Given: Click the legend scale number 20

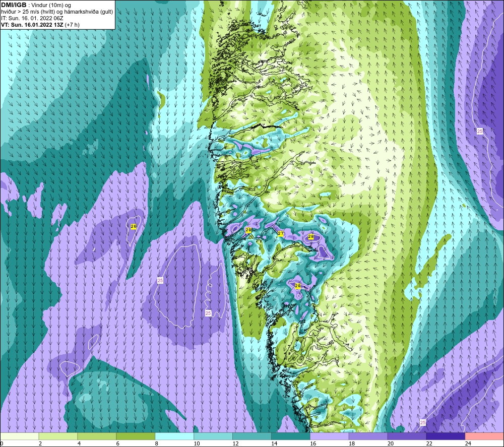Looking at the screenshot, I should [x=391, y=443].
